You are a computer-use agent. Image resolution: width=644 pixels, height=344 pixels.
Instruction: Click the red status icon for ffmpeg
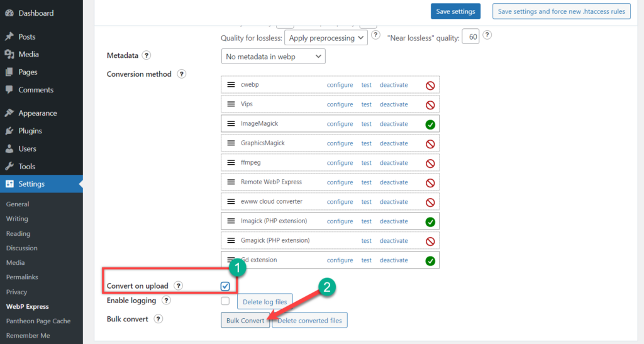point(430,164)
